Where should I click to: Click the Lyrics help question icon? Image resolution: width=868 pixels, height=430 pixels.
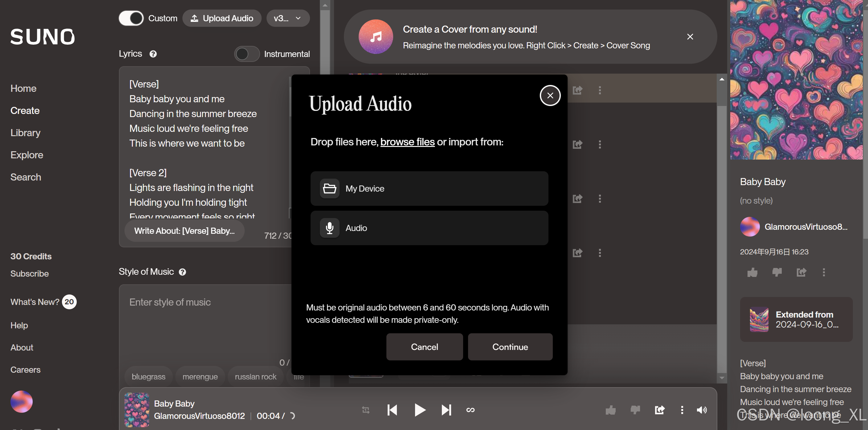click(153, 54)
